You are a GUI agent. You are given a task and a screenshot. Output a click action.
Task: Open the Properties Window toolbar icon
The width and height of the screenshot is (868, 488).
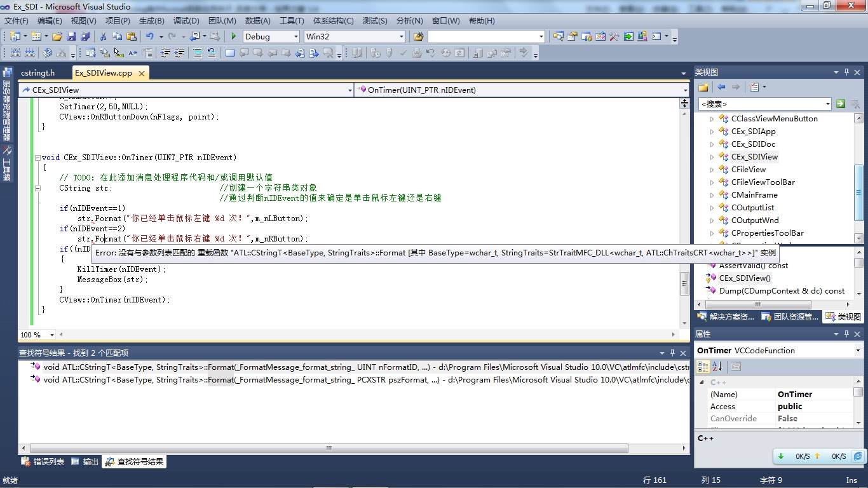[573, 36]
